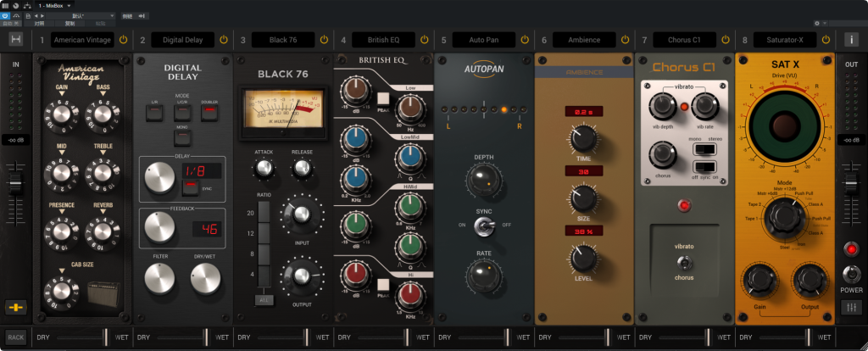
Task: Flip the Chorus C1 mono/stereo switch
Action: tap(704, 149)
